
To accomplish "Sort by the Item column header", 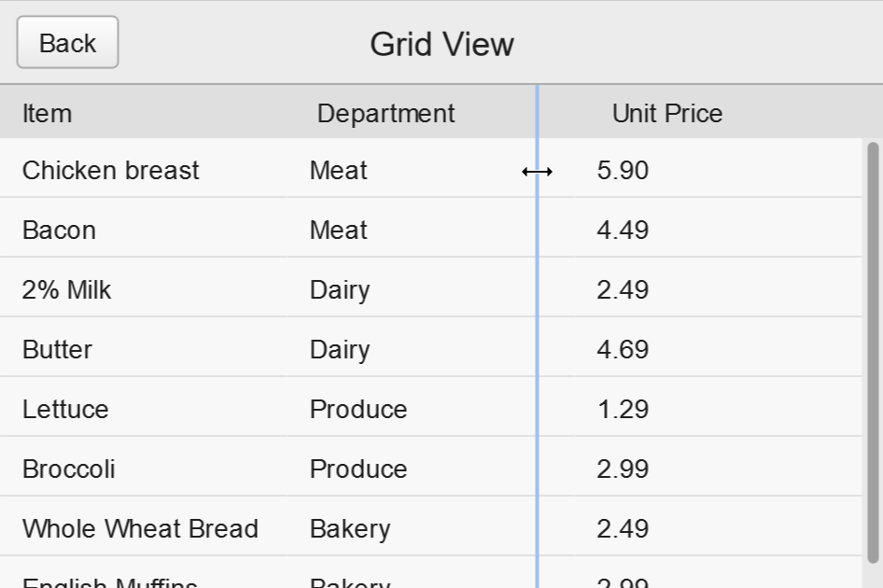I will point(48,113).
